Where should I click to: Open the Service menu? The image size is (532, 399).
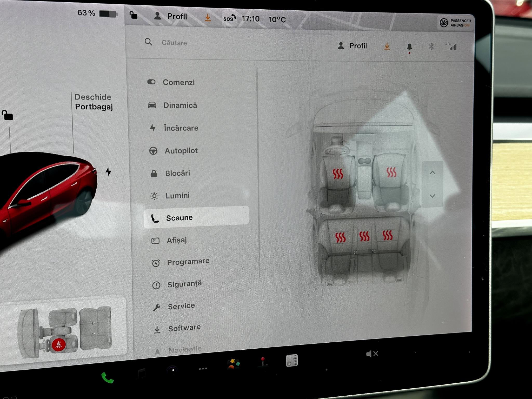coord(174,307)
